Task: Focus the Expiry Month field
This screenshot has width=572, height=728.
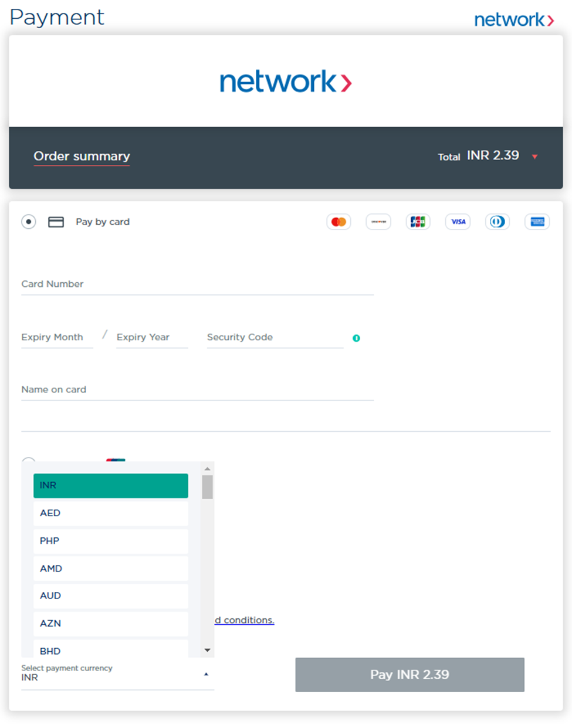Action: [57, 338]
